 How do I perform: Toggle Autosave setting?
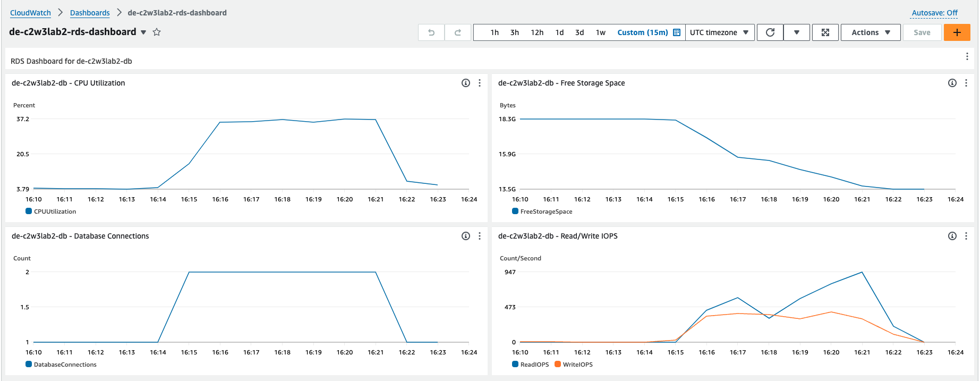pyautogui.click(x=934, y=13)
